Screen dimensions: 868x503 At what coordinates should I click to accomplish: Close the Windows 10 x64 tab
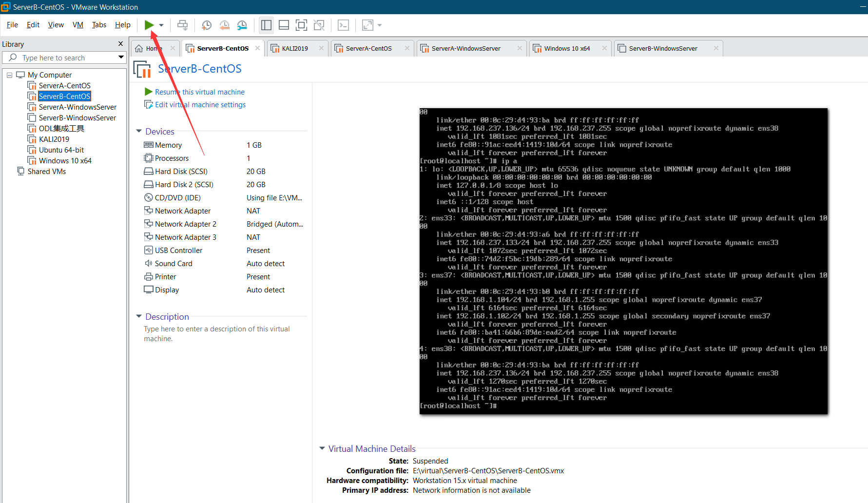pos(604,48)
